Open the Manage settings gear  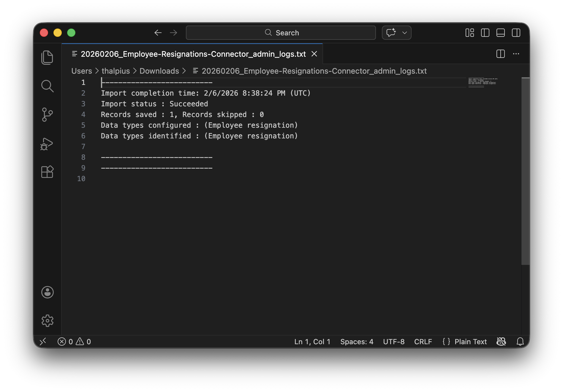click(x=47, y=321)
